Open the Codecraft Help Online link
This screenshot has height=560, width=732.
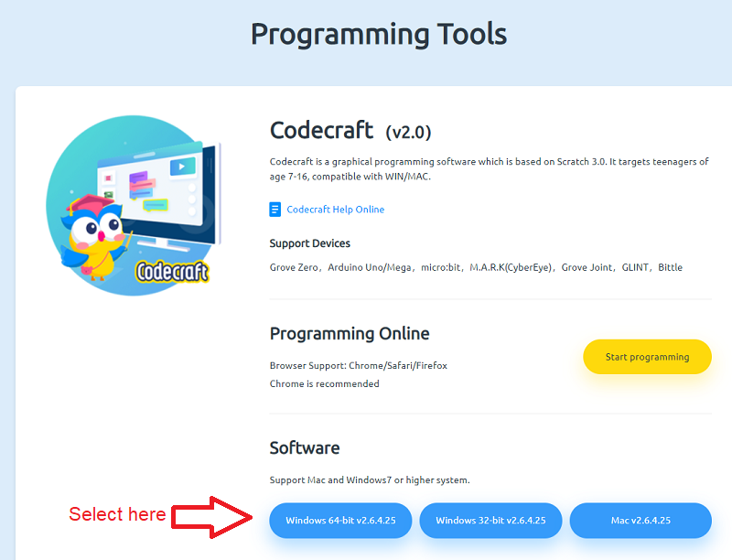click(x=335, y=210)
